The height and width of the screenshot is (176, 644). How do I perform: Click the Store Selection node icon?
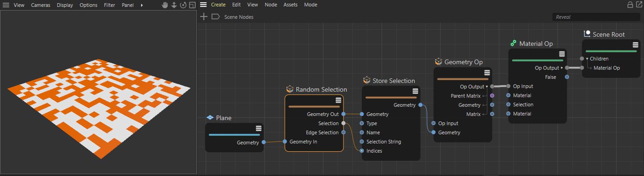(x=366, y=80)
